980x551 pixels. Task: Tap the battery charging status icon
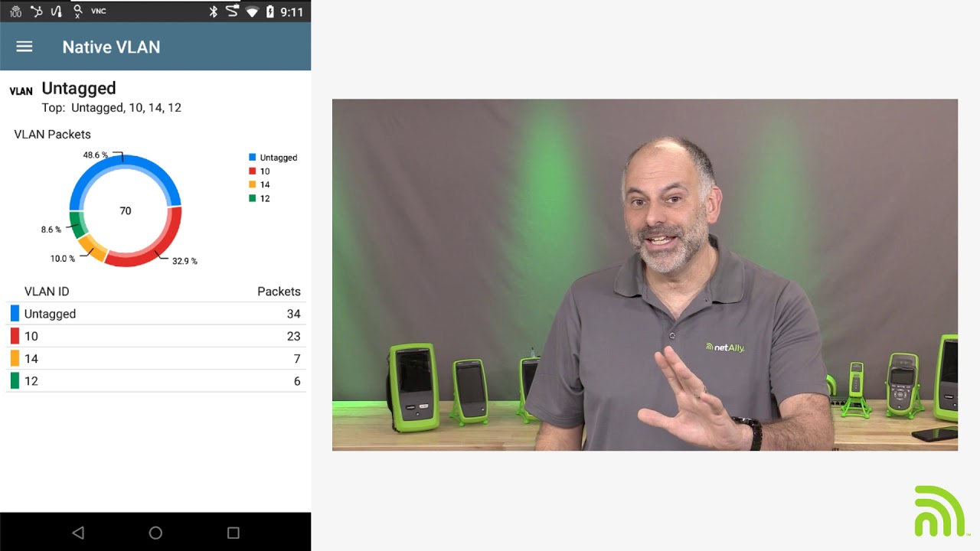[269, 11]
